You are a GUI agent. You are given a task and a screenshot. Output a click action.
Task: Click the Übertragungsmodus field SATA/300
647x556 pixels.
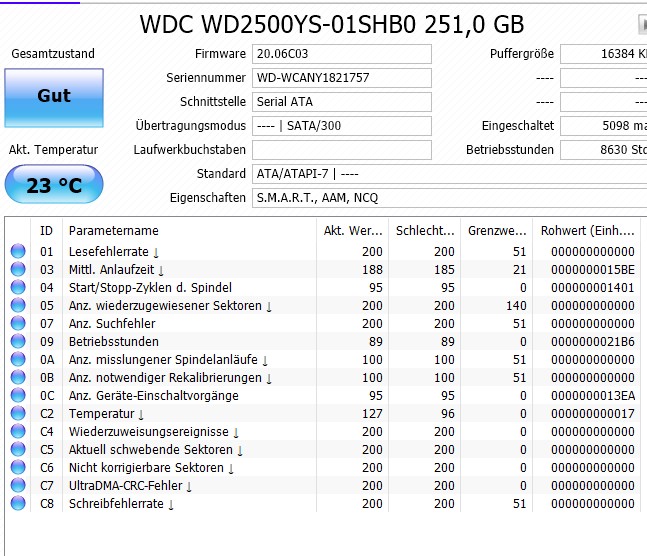(342, 126)
